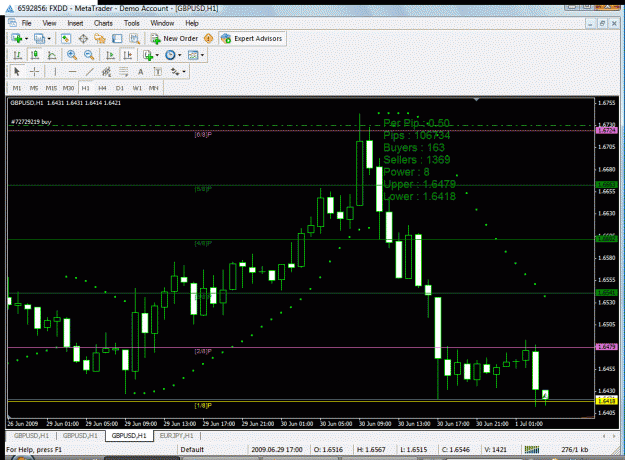The height and width of the screenshot is (460, 625).
Task: Click the #72729219 buy order label
Action: [31, 122]
